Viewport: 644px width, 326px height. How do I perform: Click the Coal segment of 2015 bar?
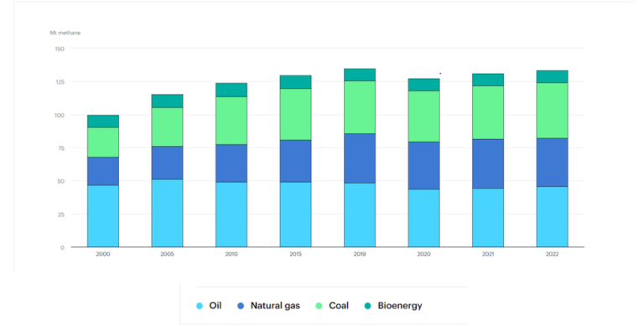tap(296, 115)
